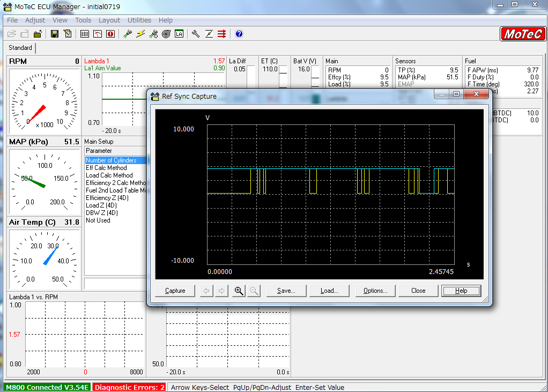The width and height of the screenshot is (548, 392).
Task: Click the Open file folder icon
Action: coord(12,34)
